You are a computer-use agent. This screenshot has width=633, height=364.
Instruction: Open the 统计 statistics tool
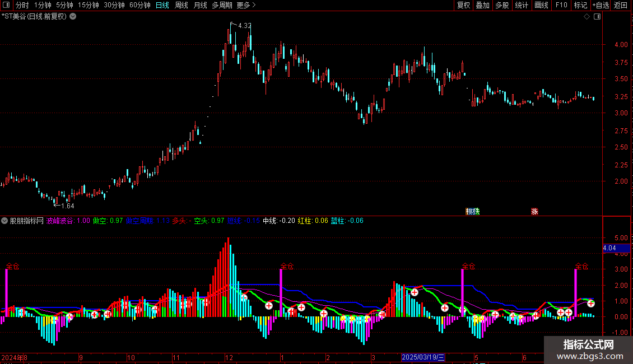coord(522,5)
